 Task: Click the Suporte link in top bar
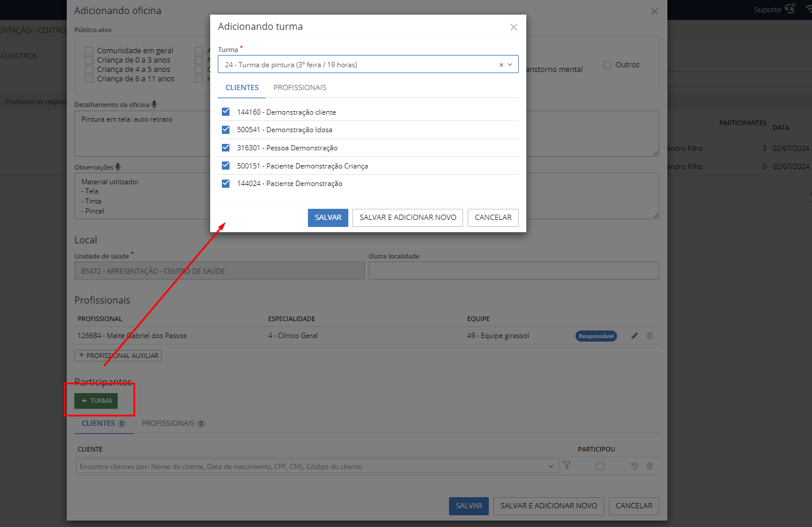(767, 9)
